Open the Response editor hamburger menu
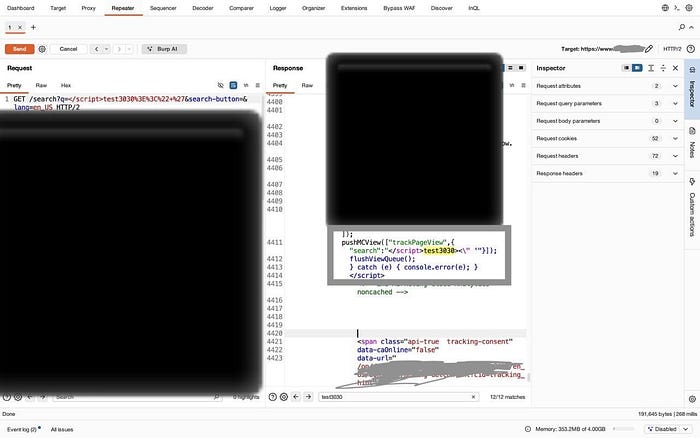 (523, 85)
